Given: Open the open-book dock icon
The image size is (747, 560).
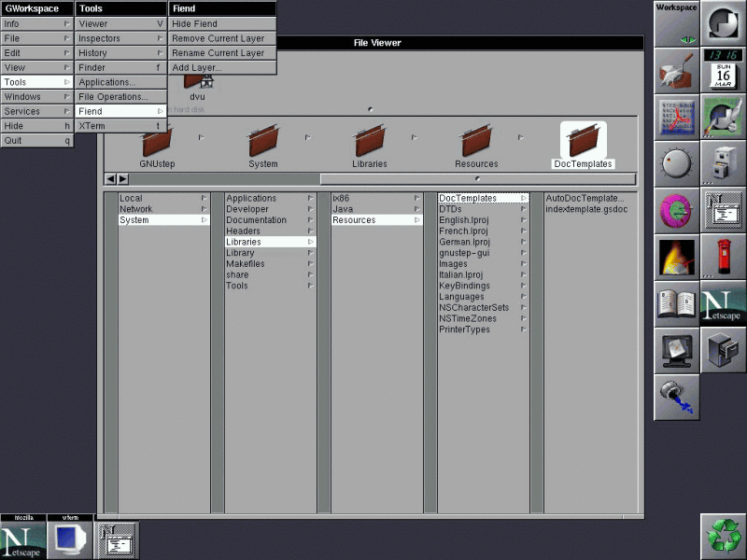Looking at the screenshot, I should (676, 304).
